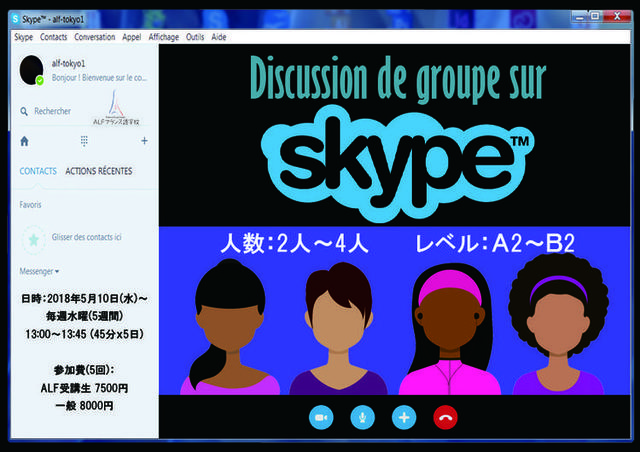Click the magnifying glass search icon
This screenshot has height=452, width=640.
click(x=24, y=111)
